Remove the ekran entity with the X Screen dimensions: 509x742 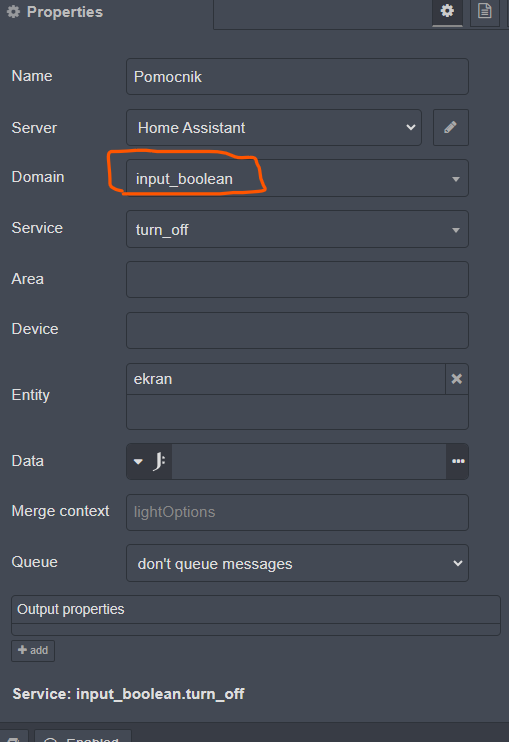point(456,379)
